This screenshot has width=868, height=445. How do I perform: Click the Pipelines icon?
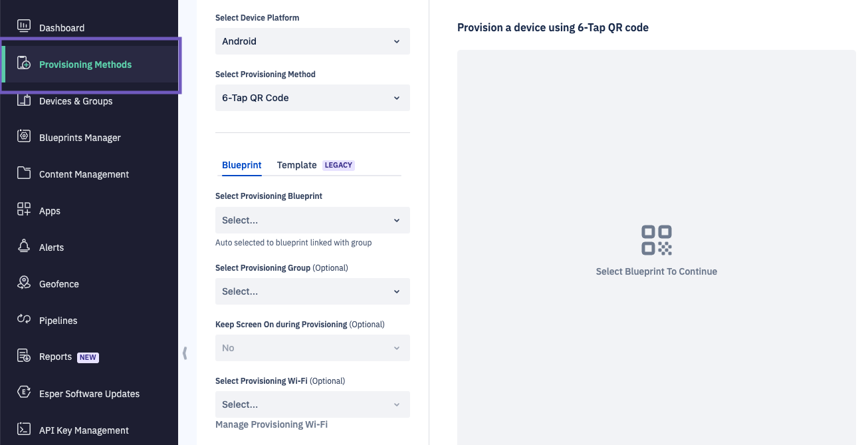pos(24,320)
